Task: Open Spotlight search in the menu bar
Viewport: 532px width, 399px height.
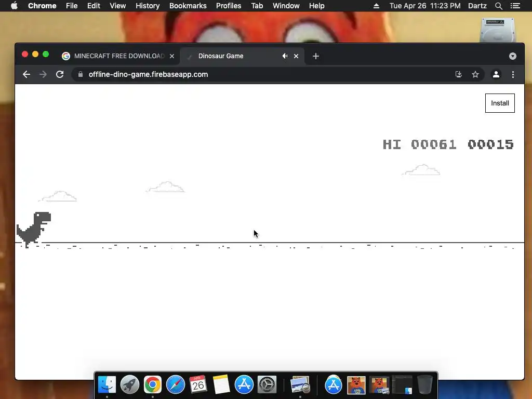Action: pos(498,6)
